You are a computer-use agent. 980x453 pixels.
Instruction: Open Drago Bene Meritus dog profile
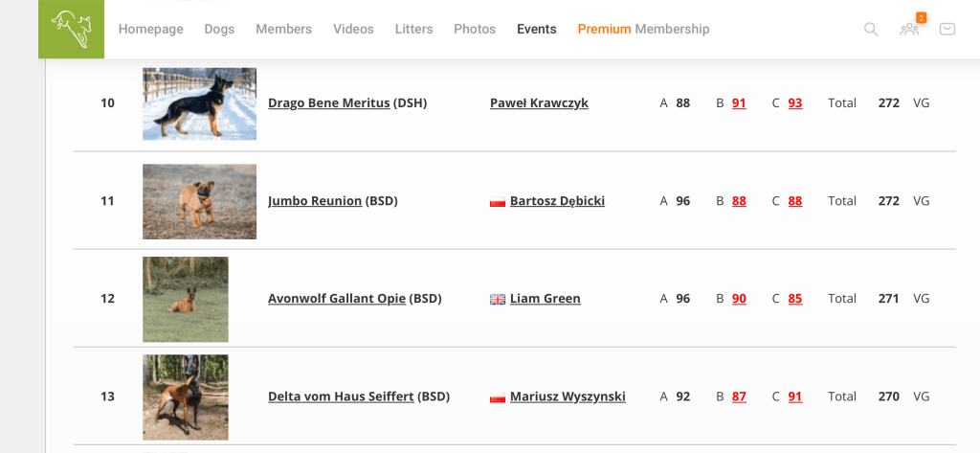329,103
